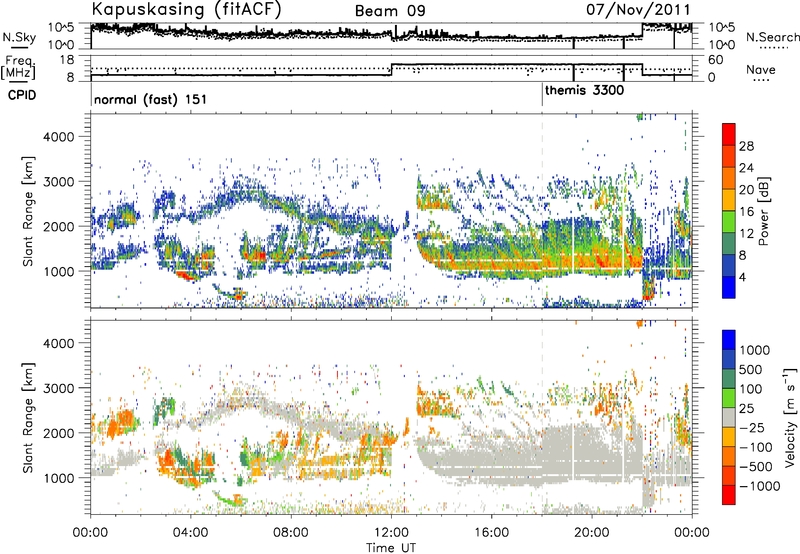Image resolution: width=800 pixels, height=554 pixels.
Task: Click the 'themis 3300' CPID text
Action: click(584, 91)
